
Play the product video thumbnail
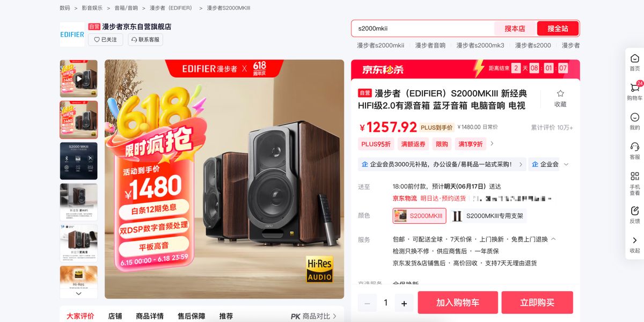[79, 78]
